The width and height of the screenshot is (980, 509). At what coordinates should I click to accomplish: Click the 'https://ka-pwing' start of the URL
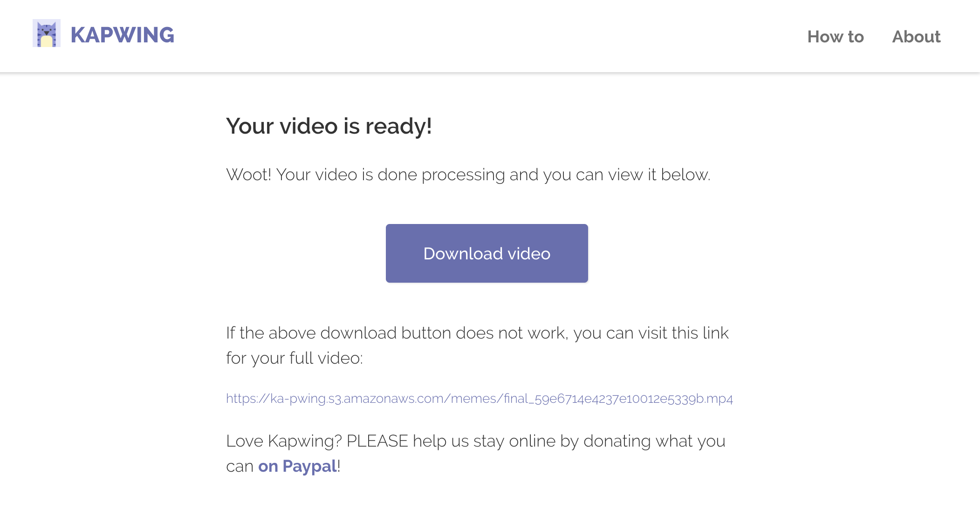(275, 399)
